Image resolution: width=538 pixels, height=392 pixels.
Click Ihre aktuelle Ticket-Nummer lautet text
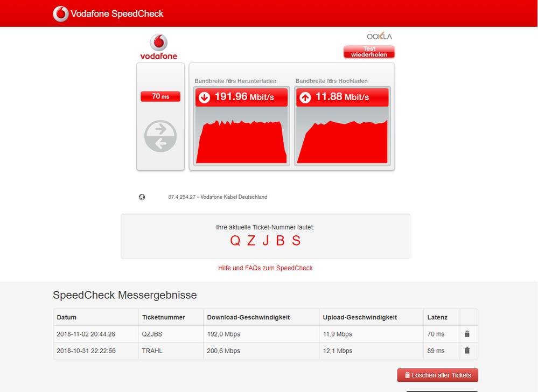pos(265,227)
